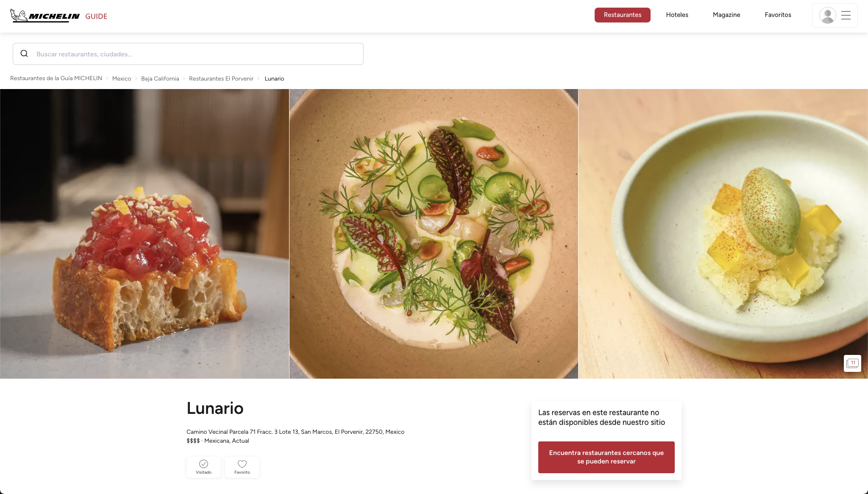Click Encuentra restaurantes cercanos button
Image resolution: width=868 pixels, height=494 pixels.
coord(606,457)
